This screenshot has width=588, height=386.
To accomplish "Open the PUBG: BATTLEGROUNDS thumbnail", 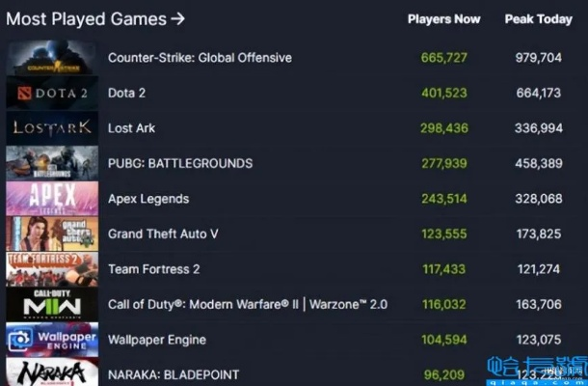I will 52,163.
